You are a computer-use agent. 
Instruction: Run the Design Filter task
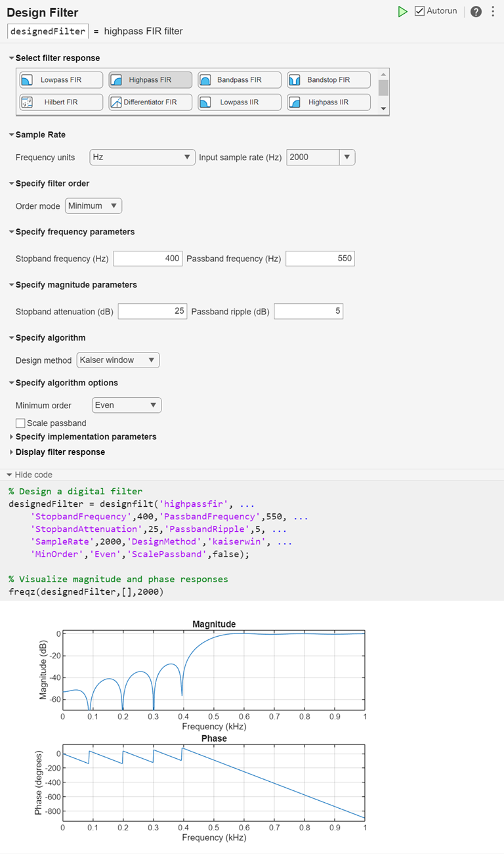pyautogui.click(x=403, y=11)
